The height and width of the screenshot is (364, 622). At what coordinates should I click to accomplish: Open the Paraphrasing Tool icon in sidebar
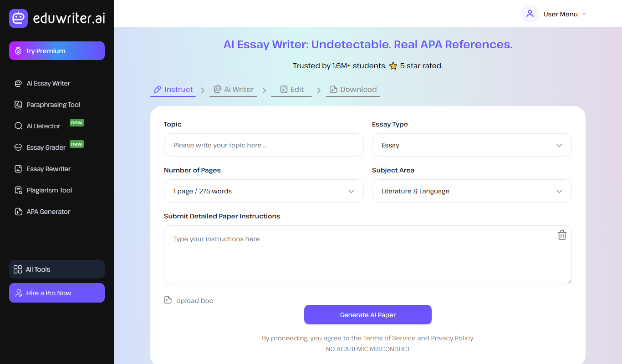click(x=18, y=105)
